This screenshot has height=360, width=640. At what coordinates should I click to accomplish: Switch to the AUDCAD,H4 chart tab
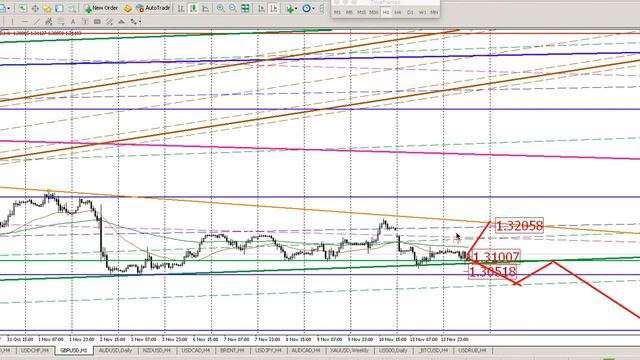click(306, 350)
